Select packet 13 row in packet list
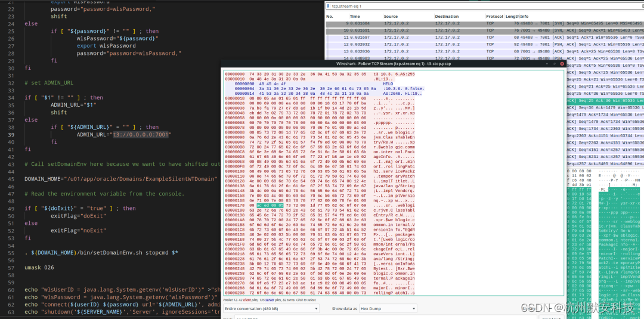 pos(484,51)
